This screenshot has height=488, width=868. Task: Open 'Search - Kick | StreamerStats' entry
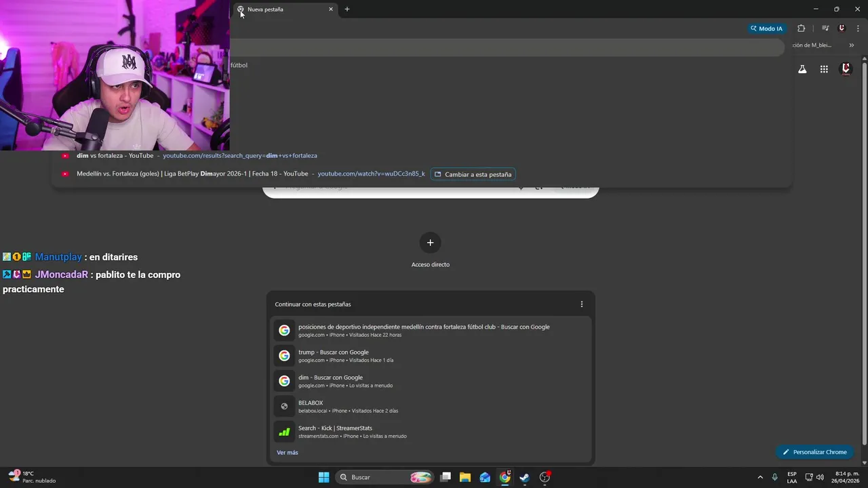(431, 431)
